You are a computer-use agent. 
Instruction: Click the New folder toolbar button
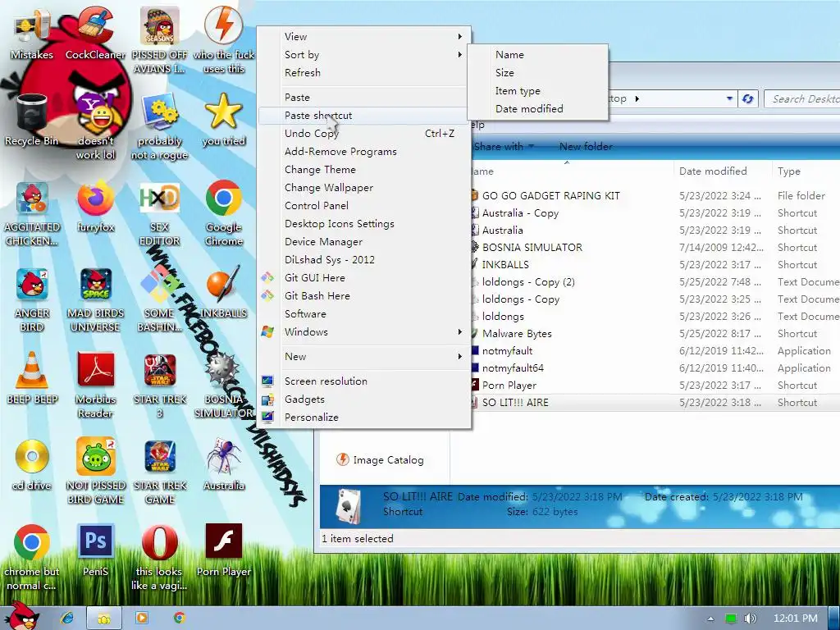pos(586,146)
